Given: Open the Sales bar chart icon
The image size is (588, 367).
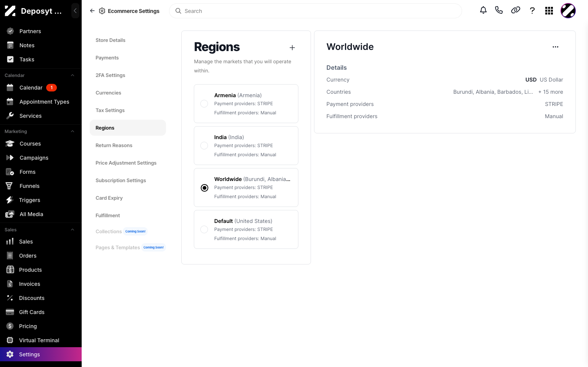Looking at the screenshot, I should click(x=10, y=242).
